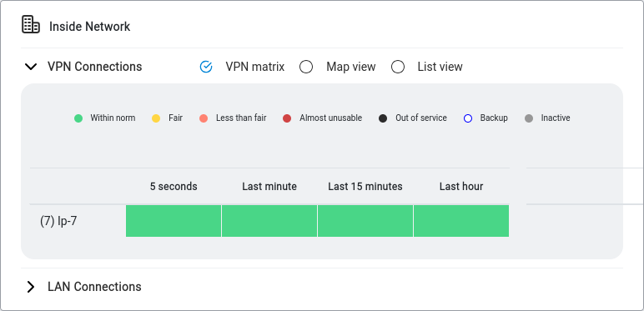The image size is (644, 311).
Task: Click the black Out of service dot
Action: pos(383,118)
